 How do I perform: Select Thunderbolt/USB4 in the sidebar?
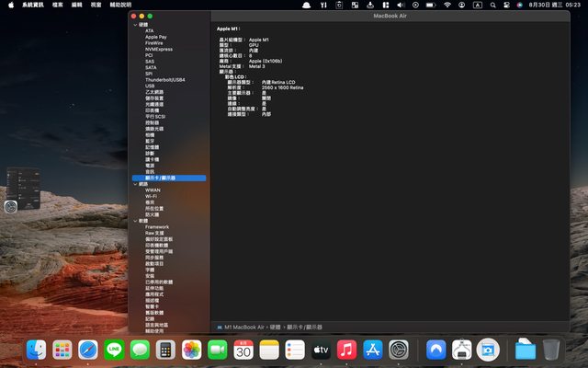coord(164,79)
